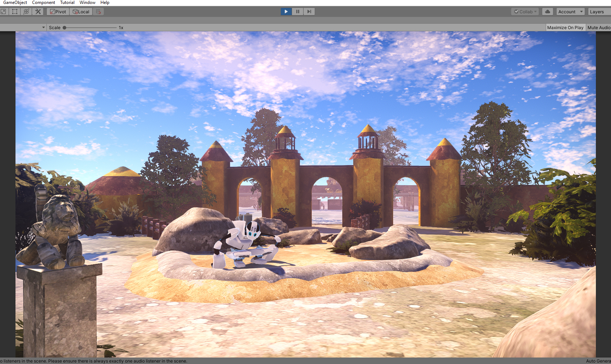Toggle the grid snapping icon
This screenshot has height=364, width=611.
(x=98, y=12)
